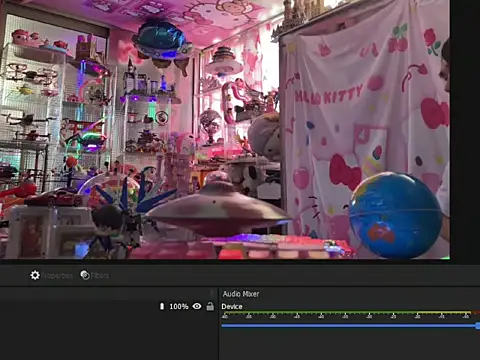Click the 100% battery percentage text
480x360 pixels.
point(179,306)
